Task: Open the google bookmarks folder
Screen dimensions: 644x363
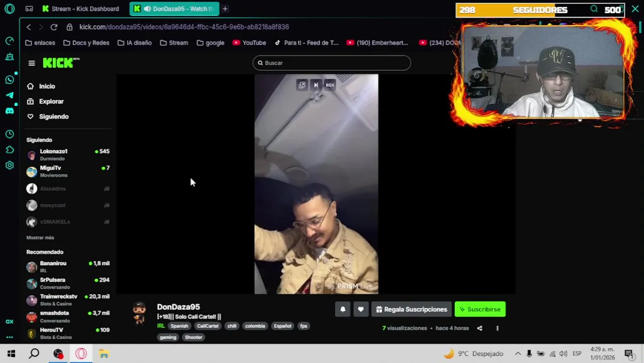Action: (x=210, y=43)
